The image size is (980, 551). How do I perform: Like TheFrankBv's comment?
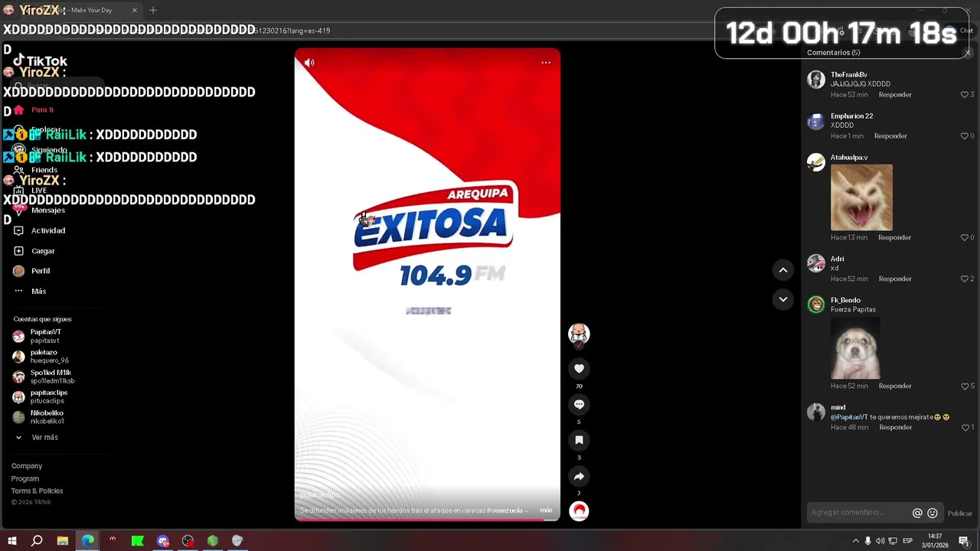pyautogui.click(x=965, y=95)
